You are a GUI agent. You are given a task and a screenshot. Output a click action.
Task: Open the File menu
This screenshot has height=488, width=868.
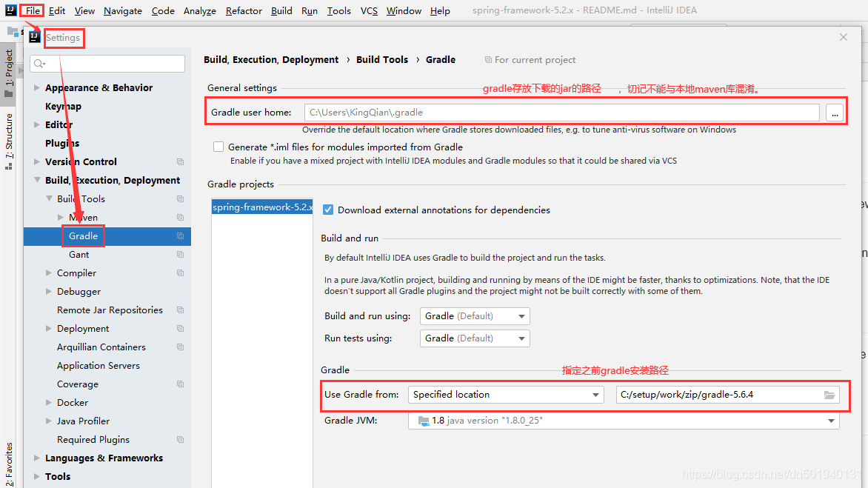[33, 10]
